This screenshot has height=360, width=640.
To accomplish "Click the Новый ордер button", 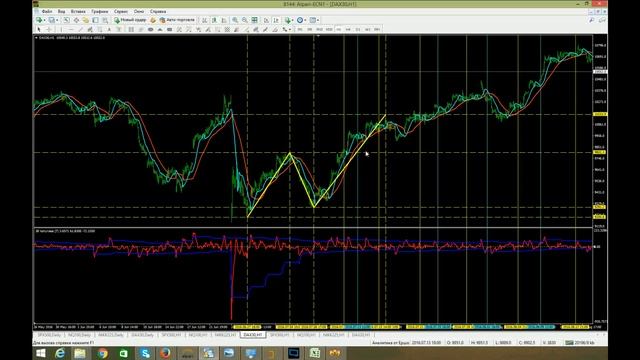I will [130, 20].
